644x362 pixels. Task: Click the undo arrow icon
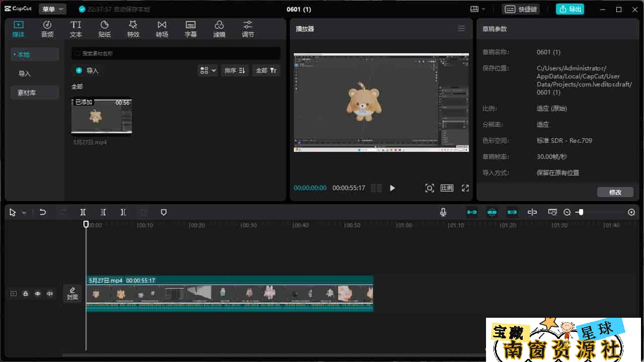click(x=43, y=212)
